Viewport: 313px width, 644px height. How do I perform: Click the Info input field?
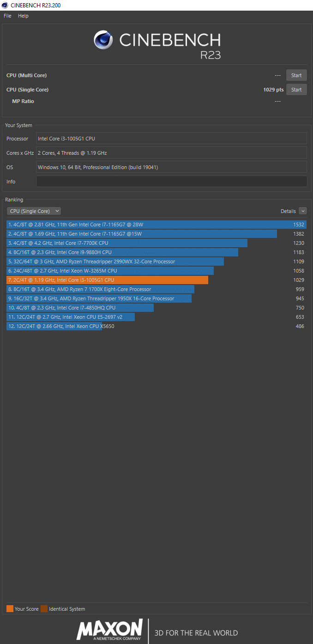171,182
